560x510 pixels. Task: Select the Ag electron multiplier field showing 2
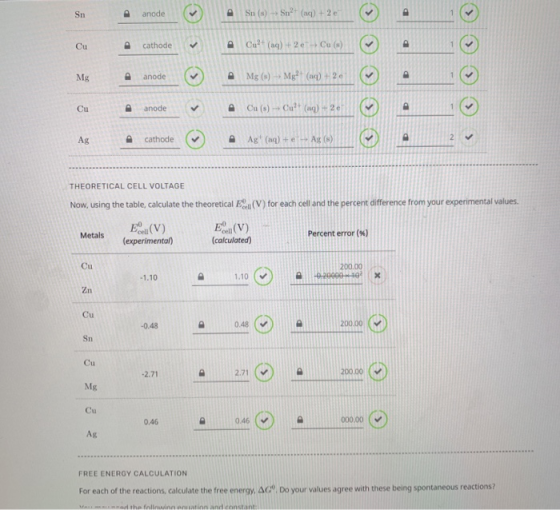click(425, 138)
